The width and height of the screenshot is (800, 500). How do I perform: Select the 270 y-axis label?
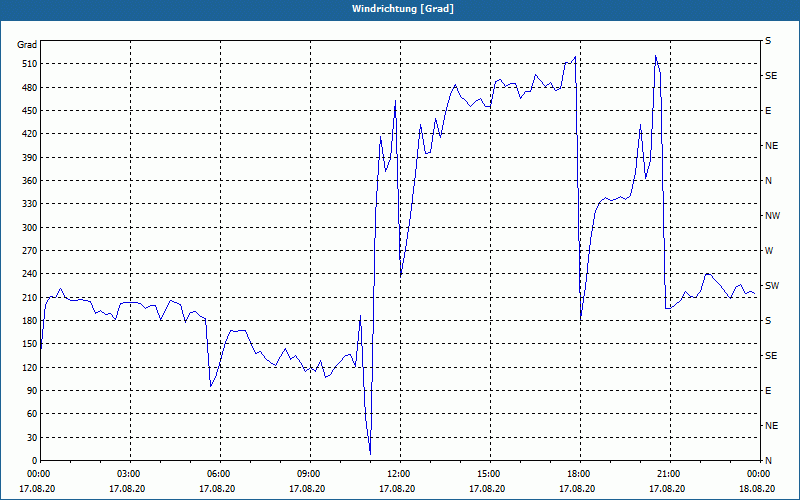coord(28,251)
